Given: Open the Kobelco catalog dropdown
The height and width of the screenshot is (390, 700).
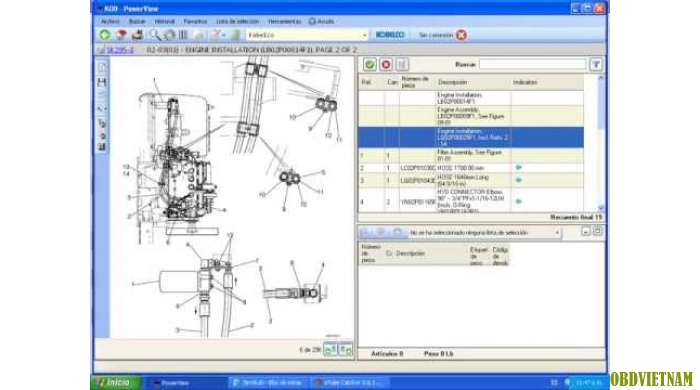Looking at the screenshot, I should click(x=307, y=35).
